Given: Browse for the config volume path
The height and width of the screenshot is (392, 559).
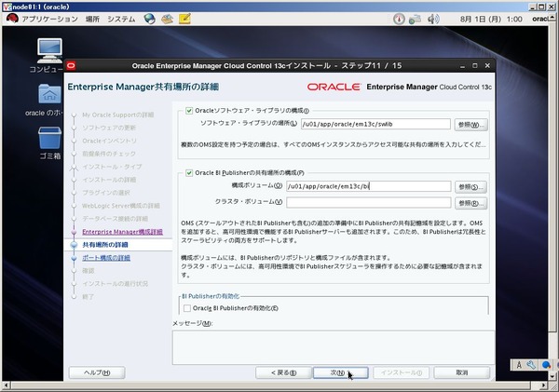Looking at the screenshot, I should (470, 187).
